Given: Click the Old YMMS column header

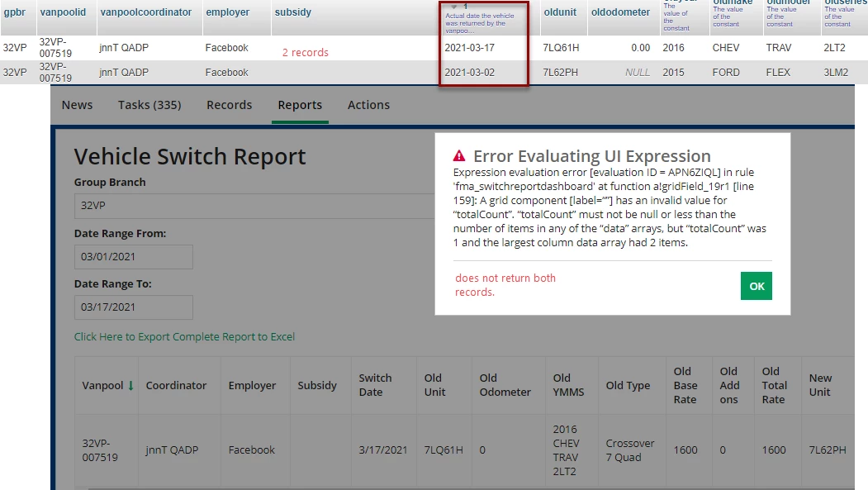Looking at the screenshot, I should click(x=568, y=385).
